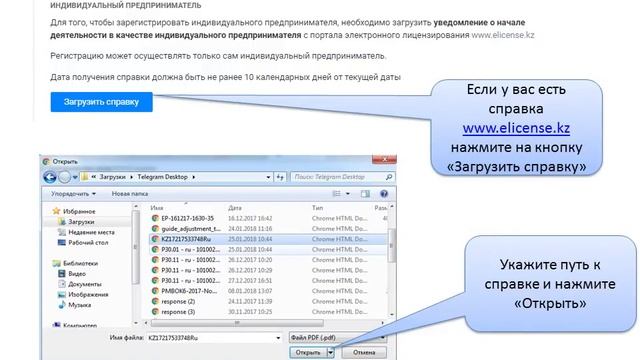Select Загрузки in the navigation pane
This screenshot has height=360, width=640.
pyautogui.click(x=76, y=222)
